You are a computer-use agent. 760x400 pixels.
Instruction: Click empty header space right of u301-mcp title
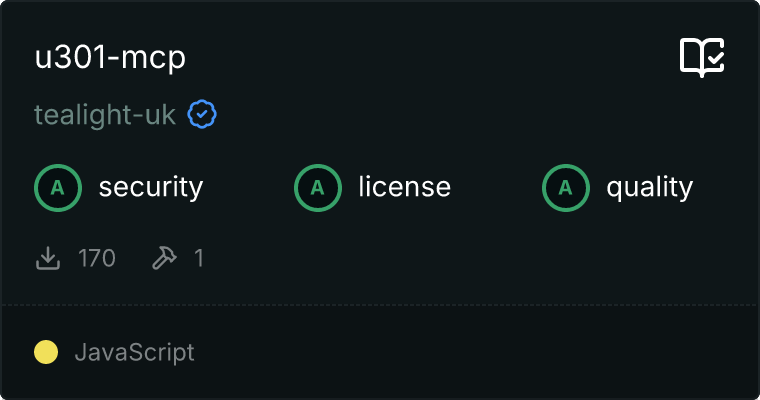click(420, 58)
